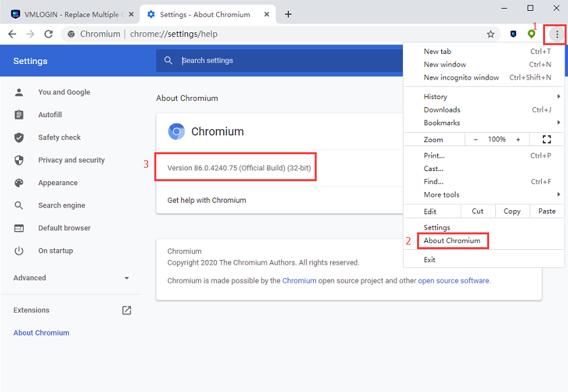The height and width of the screenshot is (392, 568).
Task: Click the Autofill clipboard icon
Action: (19, 115)
